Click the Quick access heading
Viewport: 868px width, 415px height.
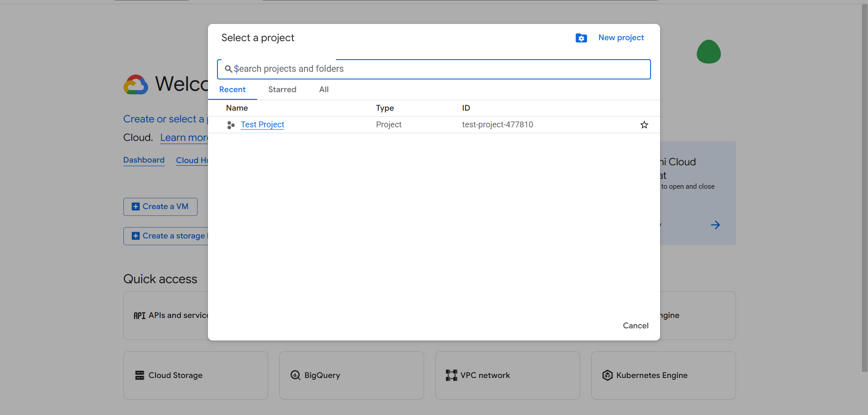(x=160, y=279)
